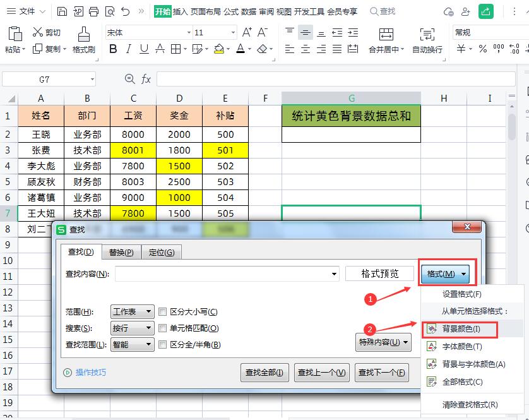Open the 搜索 按行 dropdown

(133, 328)
